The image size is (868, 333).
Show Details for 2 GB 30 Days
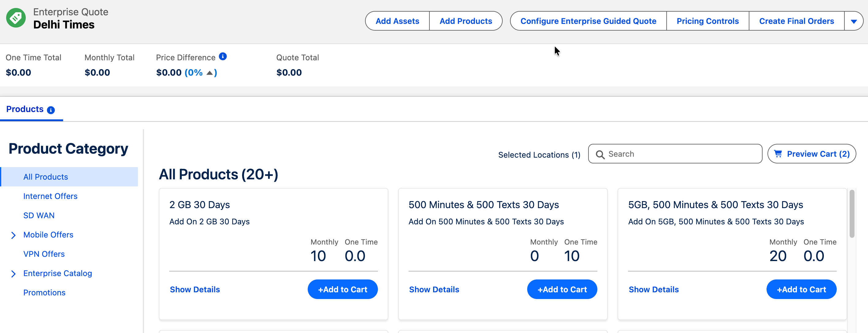pos(195,289)
